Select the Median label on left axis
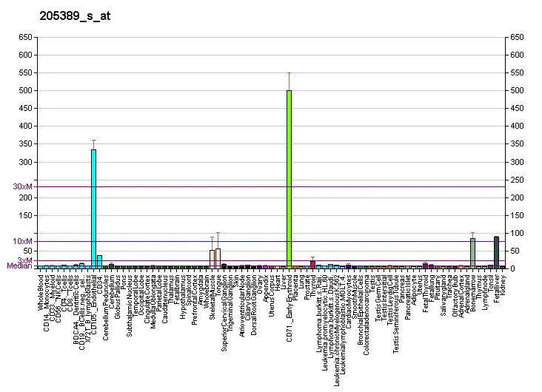The width and height of the screenshot is (542, 392). (19, 266)
